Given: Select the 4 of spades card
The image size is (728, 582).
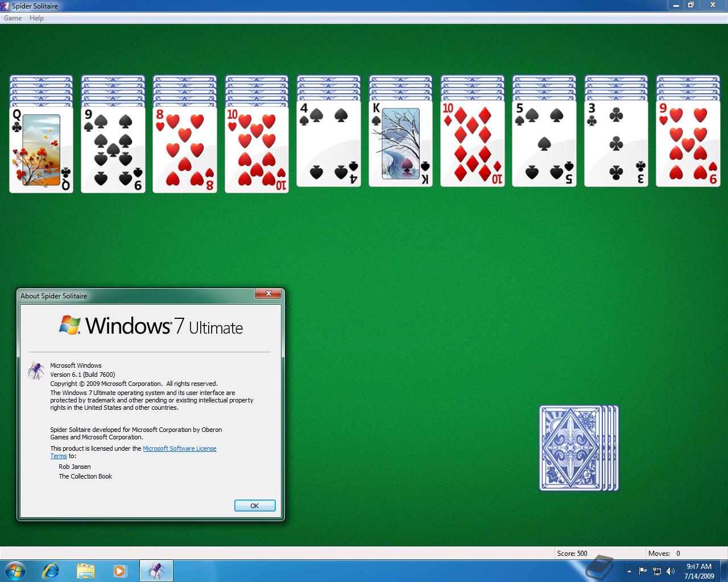Looking at the screenshot, I should click(x=329, y=143).
